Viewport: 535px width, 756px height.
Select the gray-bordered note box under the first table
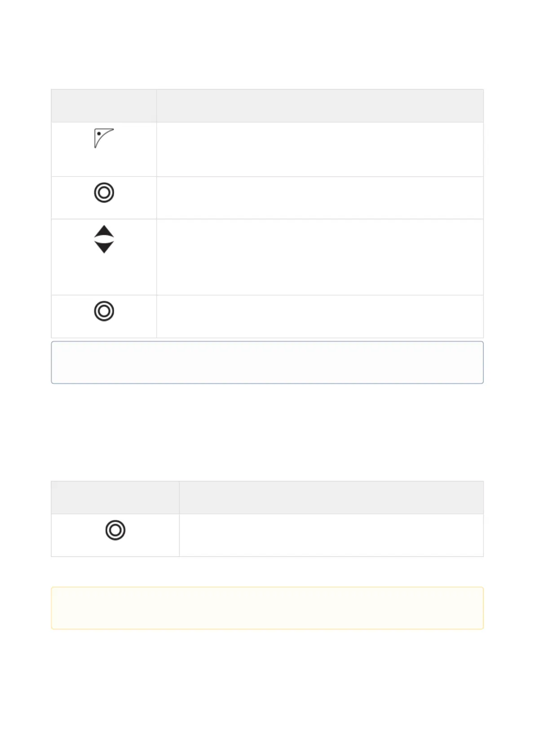click(267, 362)
